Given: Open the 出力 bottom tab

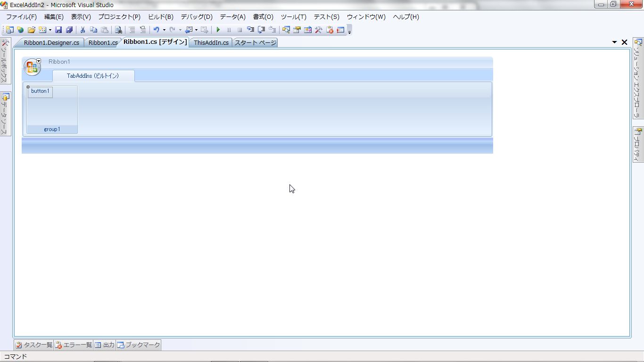Looking at the screenshot, I should point(105,345).
